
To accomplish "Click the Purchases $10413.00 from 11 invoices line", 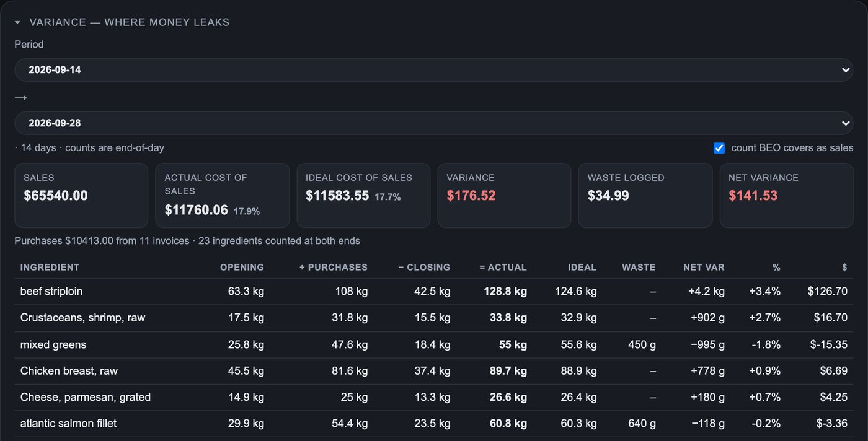I will pos(187,241).
